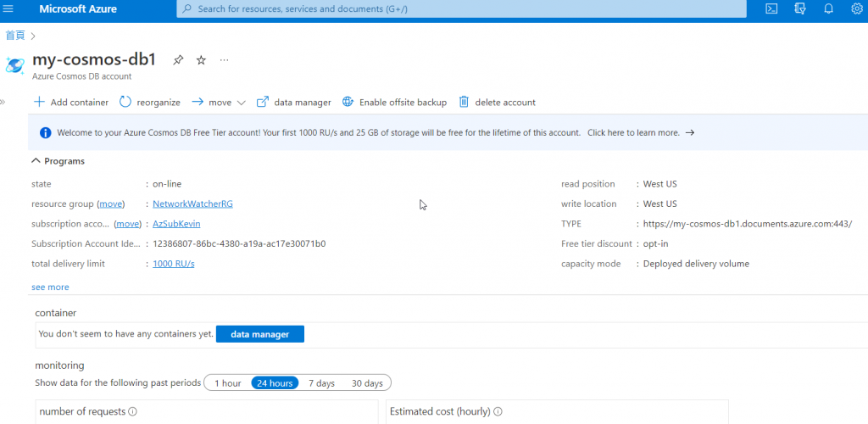Open 1000 RU/s throughput link
Screen dimensions: 868x424
tap(173, 264)
